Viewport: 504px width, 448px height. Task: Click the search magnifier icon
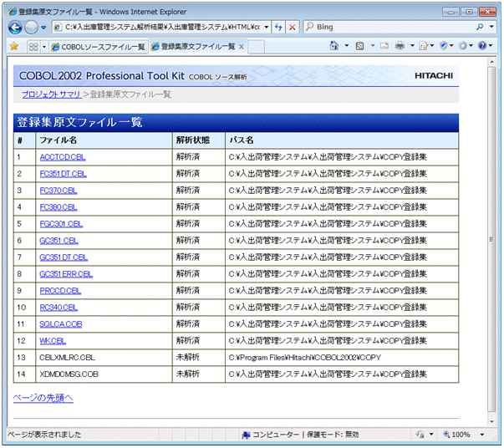pyautogui.click(x=480, y=27)
